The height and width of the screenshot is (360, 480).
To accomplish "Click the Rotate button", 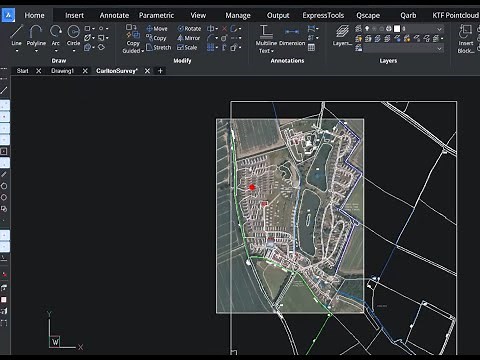I will pyautogui.click(x=189, y=29).
